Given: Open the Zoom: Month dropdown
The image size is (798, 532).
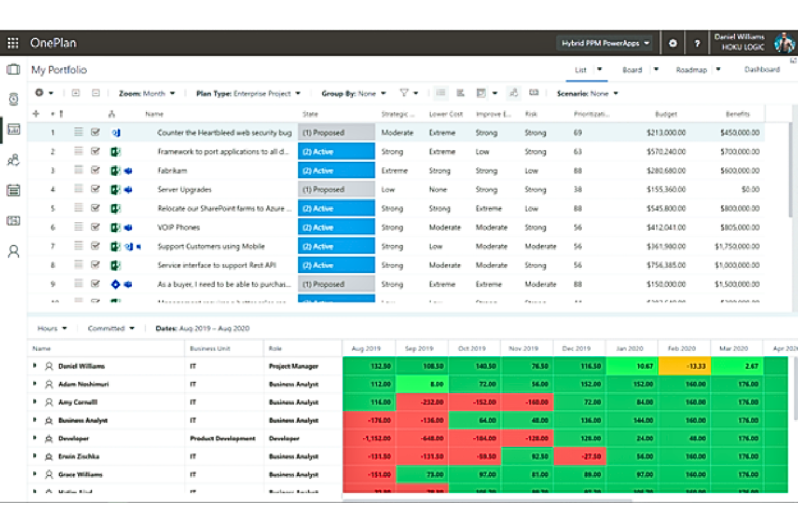Looking at the screenshot, I should pyautogui.click(x=147, y=93).
